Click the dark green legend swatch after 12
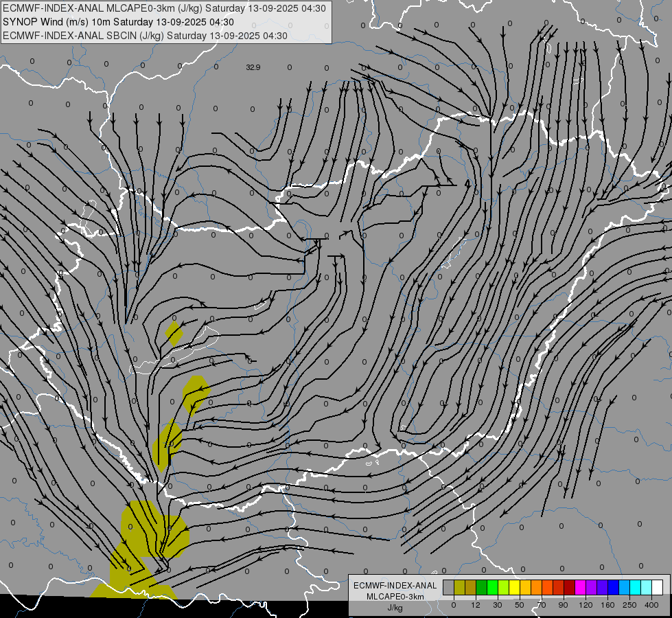The width and height of the screenshot is (672, 618). [482, 588]
